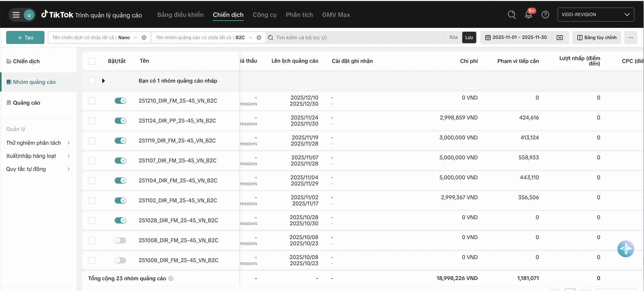The image size is (644, 291).
Task: Open the GMV Max tab
Action: tap(336, 15)
